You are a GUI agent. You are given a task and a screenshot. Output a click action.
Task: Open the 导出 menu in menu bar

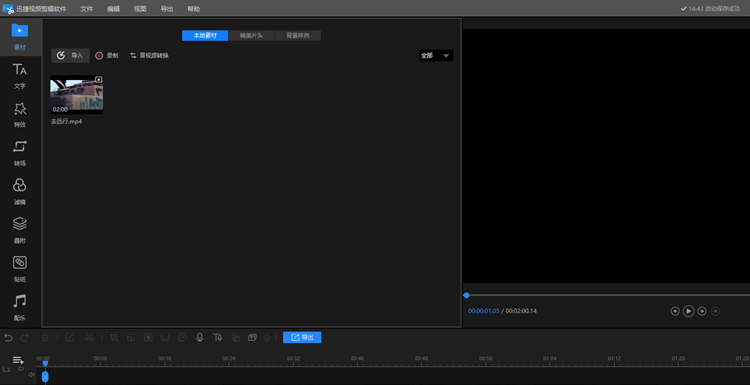coord(167,9)
